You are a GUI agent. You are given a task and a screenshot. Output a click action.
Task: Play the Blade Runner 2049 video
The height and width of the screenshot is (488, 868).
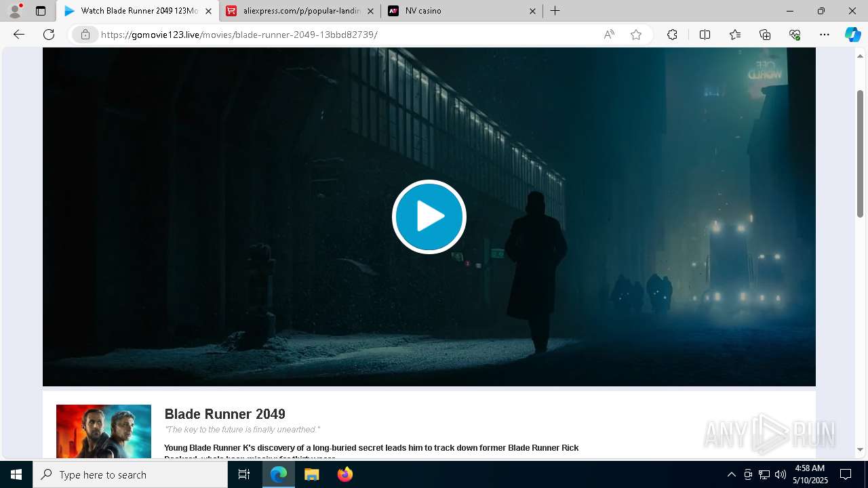click(429, 217)
